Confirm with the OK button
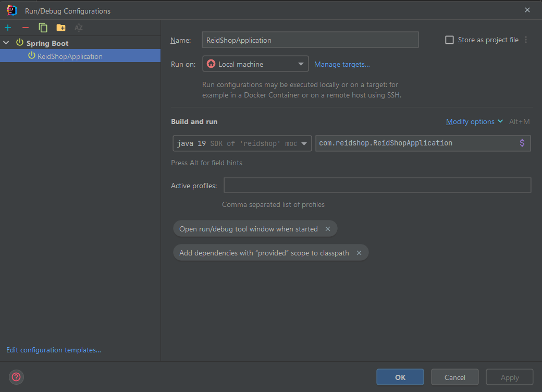 [400, 377]
